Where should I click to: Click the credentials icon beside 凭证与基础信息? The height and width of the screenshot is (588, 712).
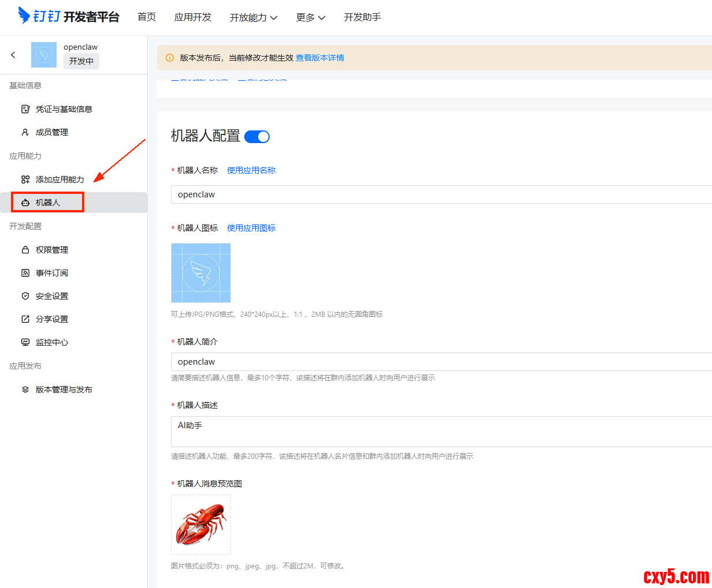25,109
